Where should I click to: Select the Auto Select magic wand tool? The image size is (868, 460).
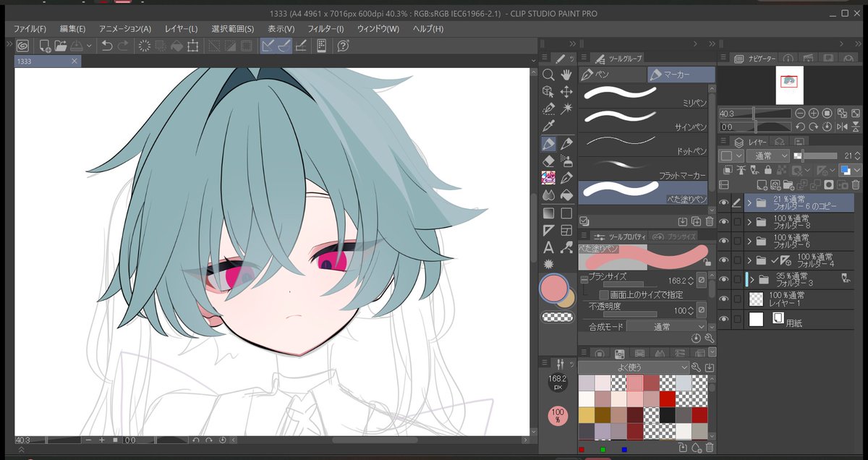[566, 108]
